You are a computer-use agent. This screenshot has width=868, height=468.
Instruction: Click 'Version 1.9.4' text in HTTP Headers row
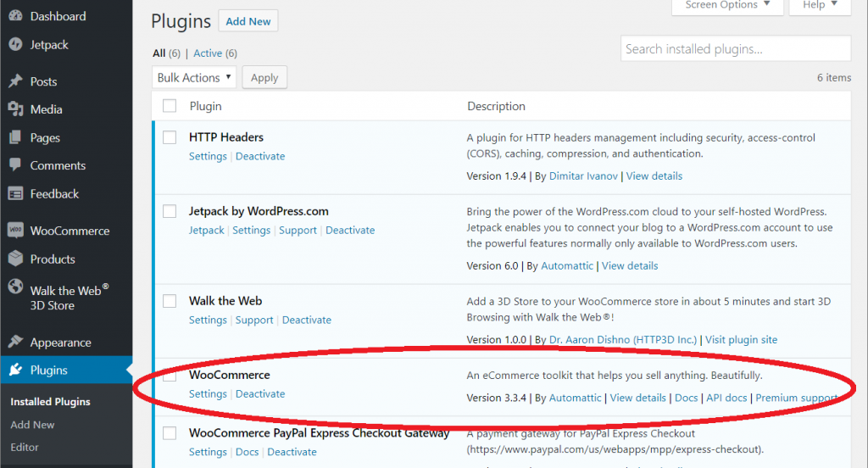496,176
